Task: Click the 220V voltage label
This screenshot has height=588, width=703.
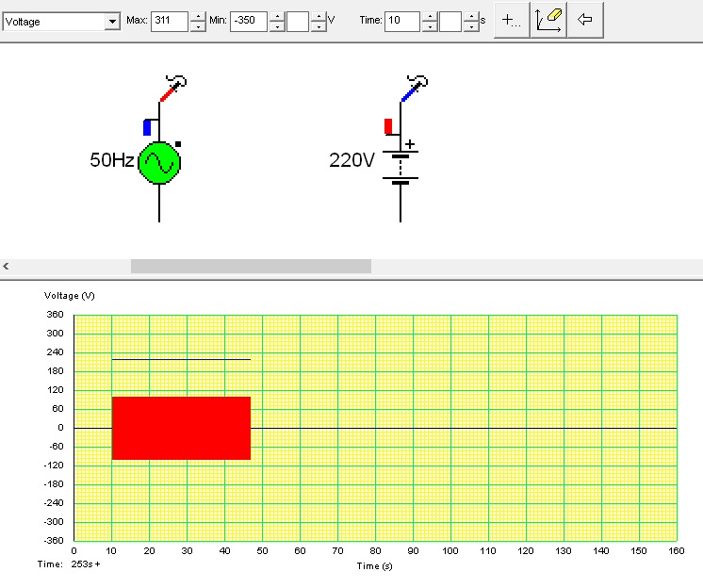Action: pos(351,160)
